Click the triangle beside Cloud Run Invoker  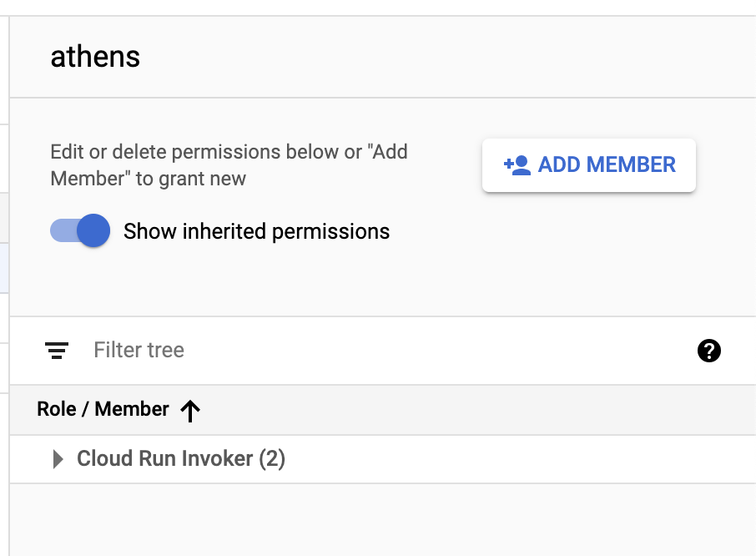58,459
